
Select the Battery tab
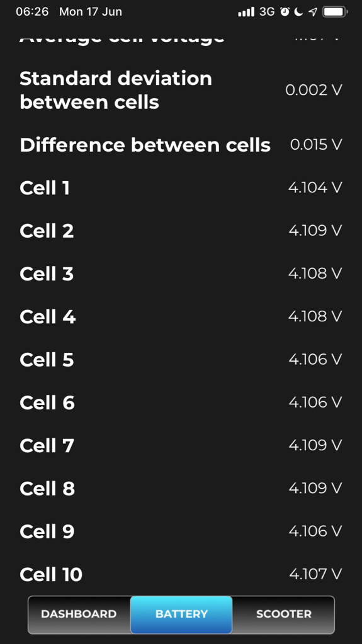click(181, 614)
